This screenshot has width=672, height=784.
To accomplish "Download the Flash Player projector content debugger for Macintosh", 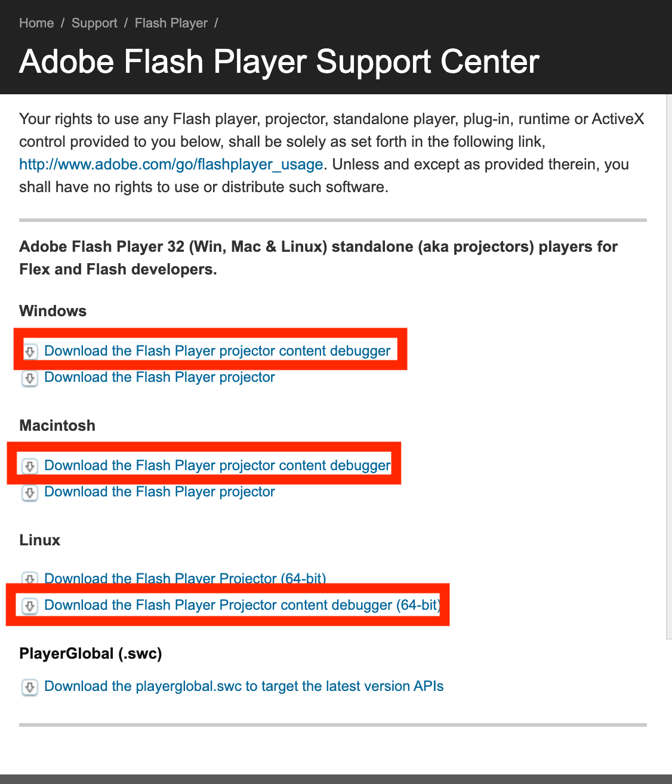I will pos(218,466).
